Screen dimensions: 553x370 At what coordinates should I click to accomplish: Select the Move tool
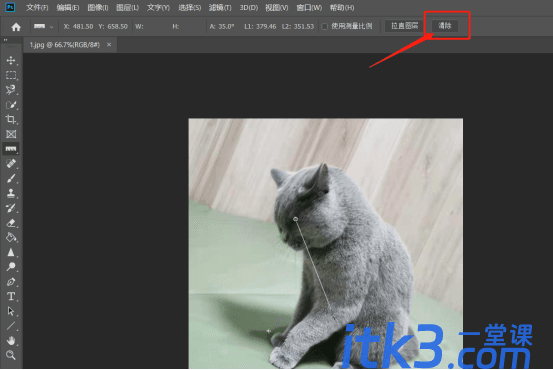11,60
